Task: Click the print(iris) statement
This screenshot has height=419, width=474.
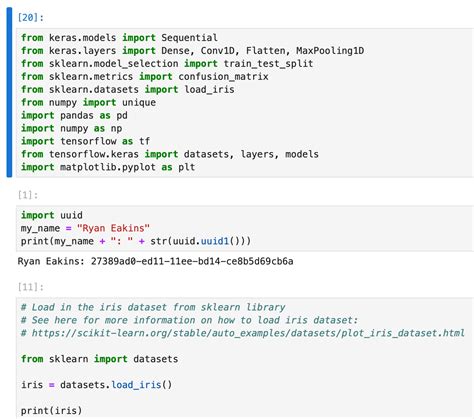Action: coord(52,411)
